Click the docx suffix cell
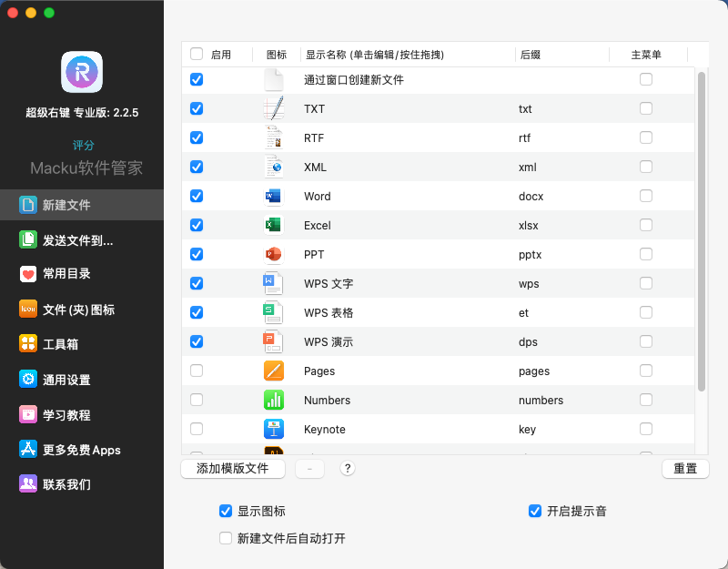 [531, 197]
